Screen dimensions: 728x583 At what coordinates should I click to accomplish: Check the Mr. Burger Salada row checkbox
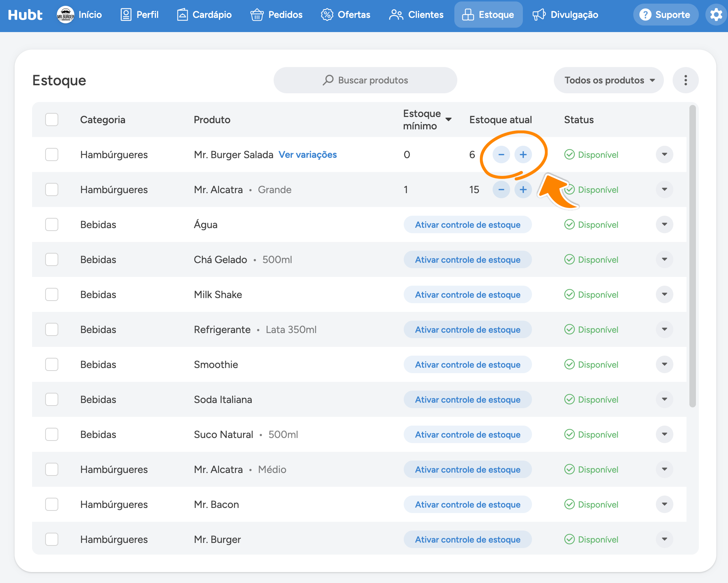(x=52, y=154)
